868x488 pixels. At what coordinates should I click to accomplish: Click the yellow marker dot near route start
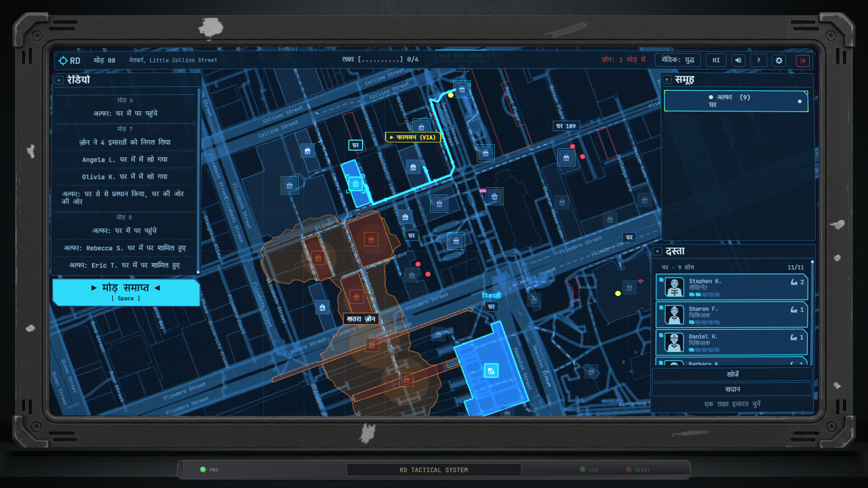(x=451, y=95)
